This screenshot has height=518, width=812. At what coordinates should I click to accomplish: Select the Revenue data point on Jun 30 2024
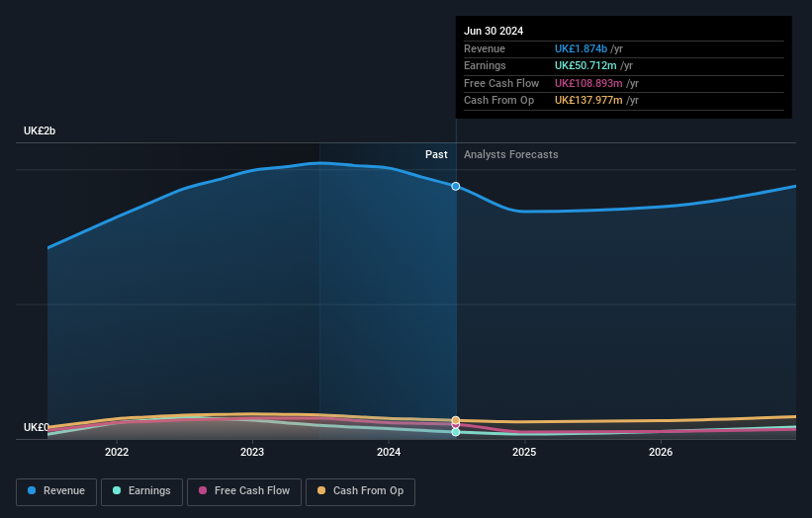pyautogui.click(x=456, y=186)
